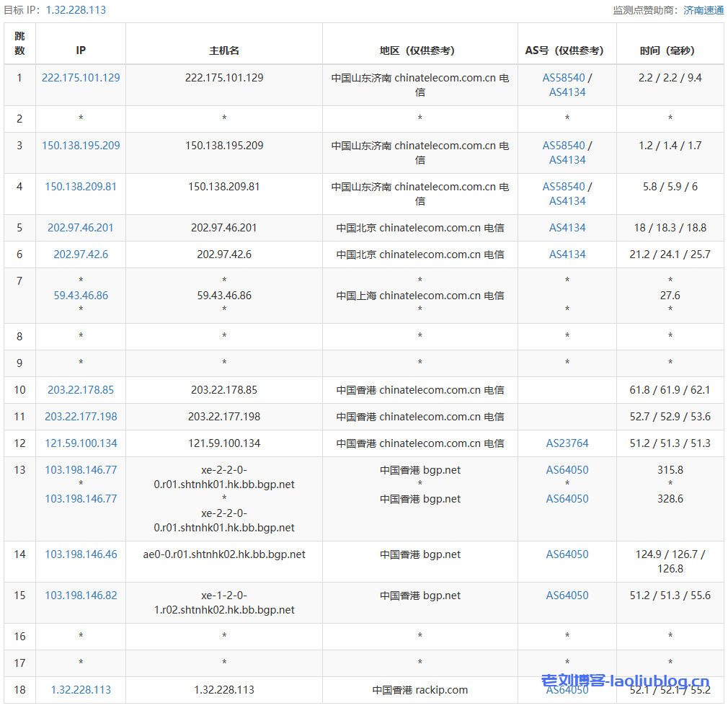Click the blue 121.59.100.134 IP link
The height and width of the screenshot is (708, 728).
(81, 443)
